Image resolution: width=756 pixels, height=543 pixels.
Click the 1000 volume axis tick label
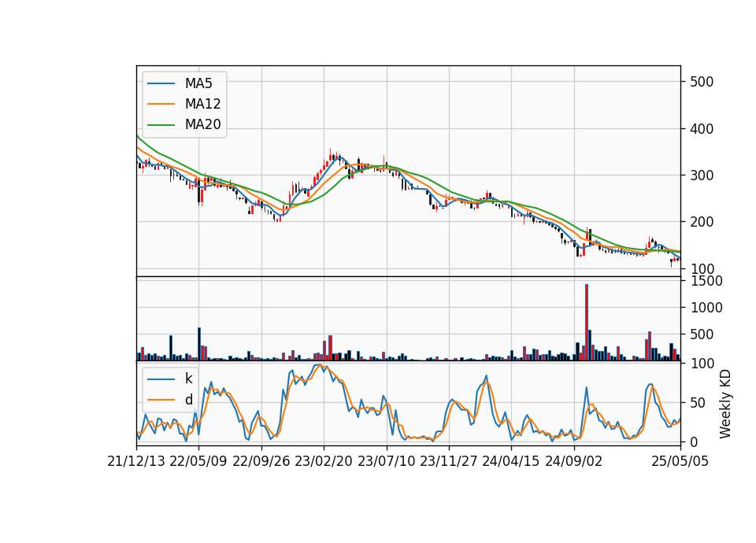(x=707, y=308)
